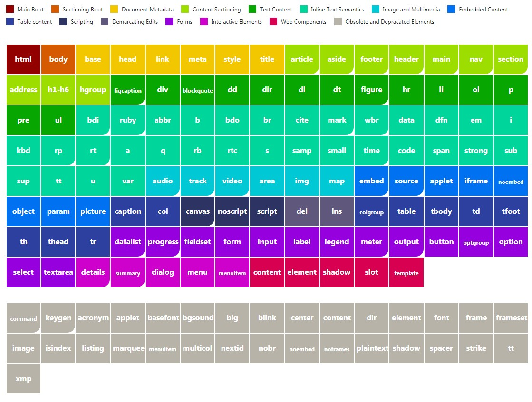This screenshot has width=532, height=402.
Task: Open the canvas scripting tile
Action: click(197, 211)
